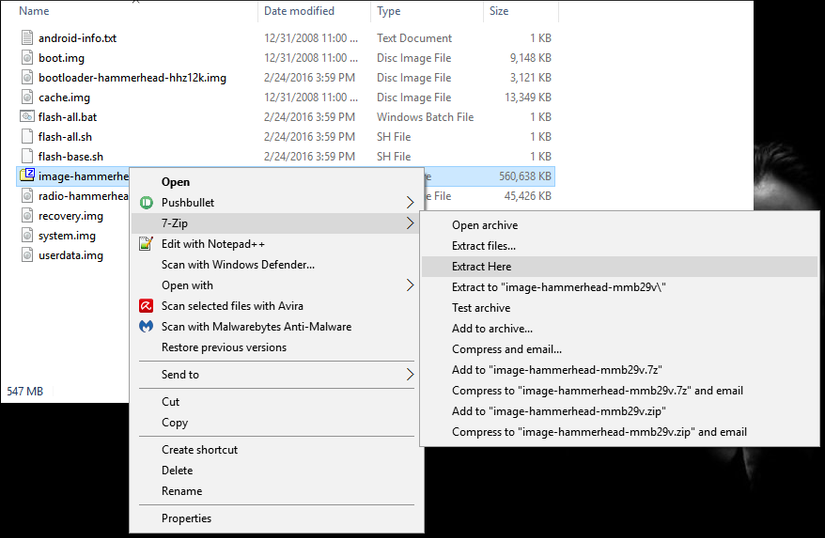Viewport: 825px width, 538px height.
Task: Select Open archive in 7-Zip submenu
Action: coord(484,226)
